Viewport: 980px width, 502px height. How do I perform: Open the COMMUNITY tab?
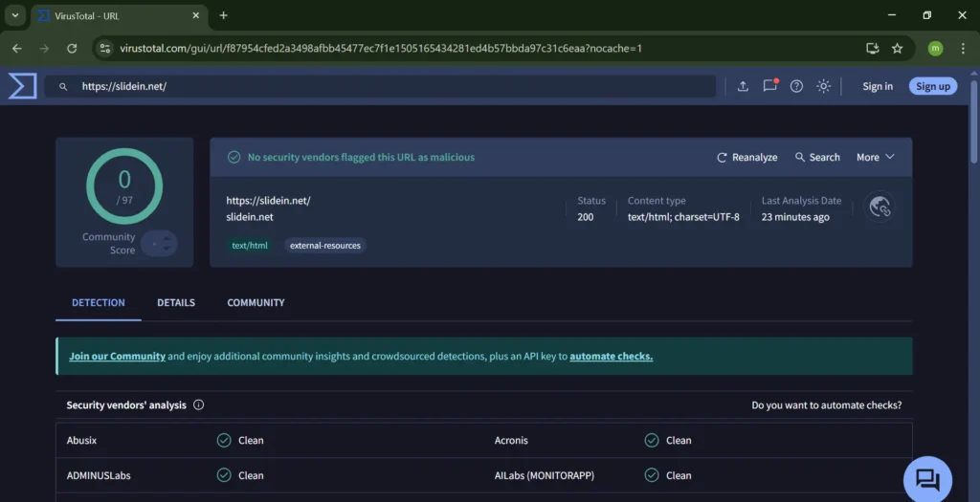coord(256,302)
